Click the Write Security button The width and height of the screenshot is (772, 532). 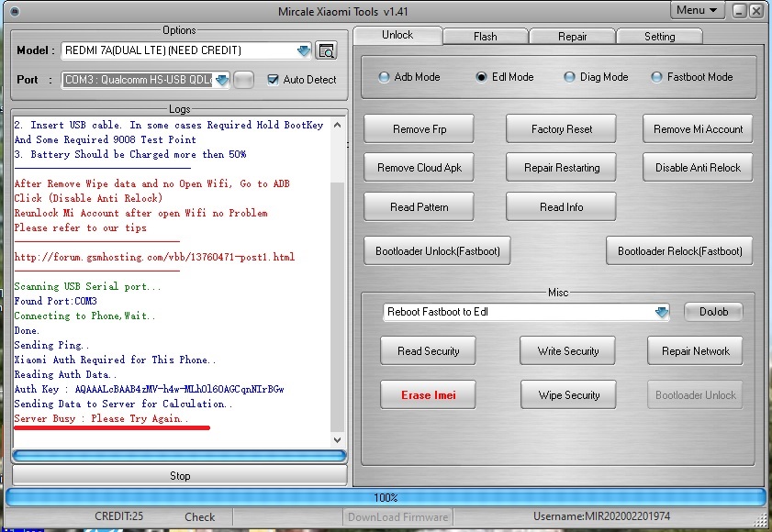tap(567, 351)
